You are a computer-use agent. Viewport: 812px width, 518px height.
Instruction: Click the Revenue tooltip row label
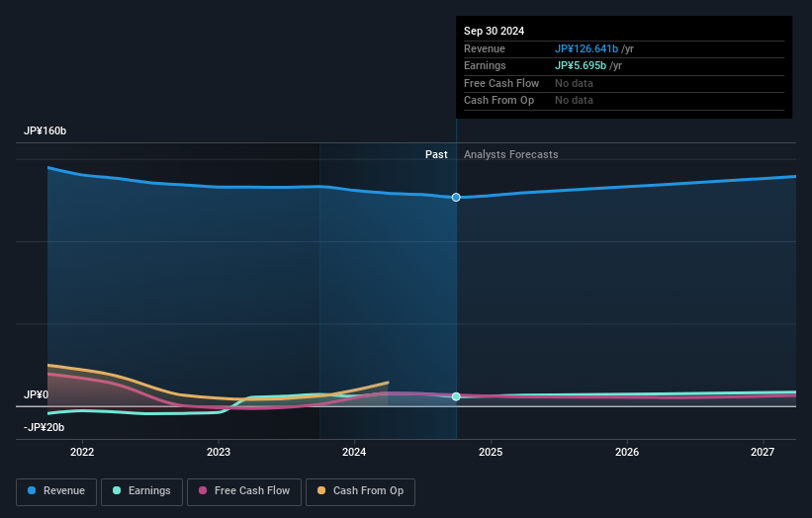click(x=485, y=48)
